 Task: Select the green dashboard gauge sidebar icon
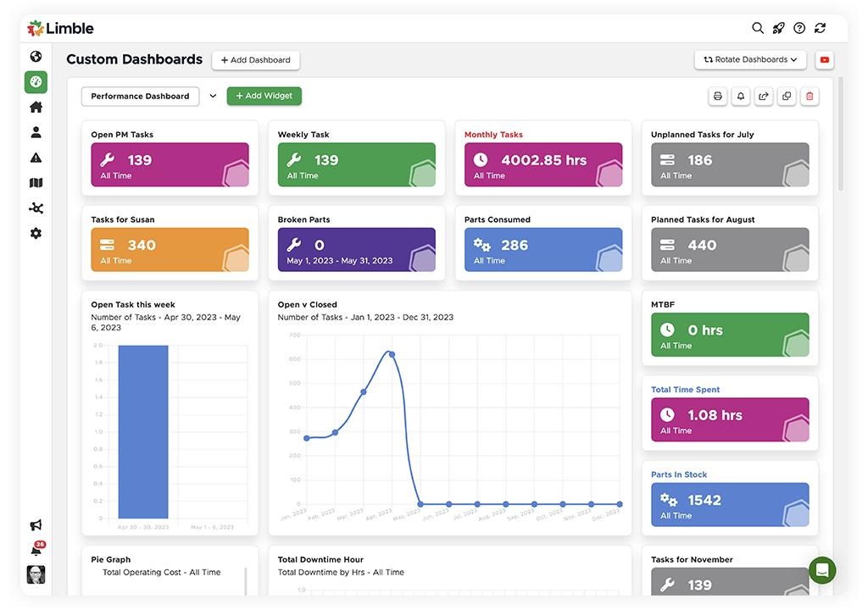tap(36, 82)
